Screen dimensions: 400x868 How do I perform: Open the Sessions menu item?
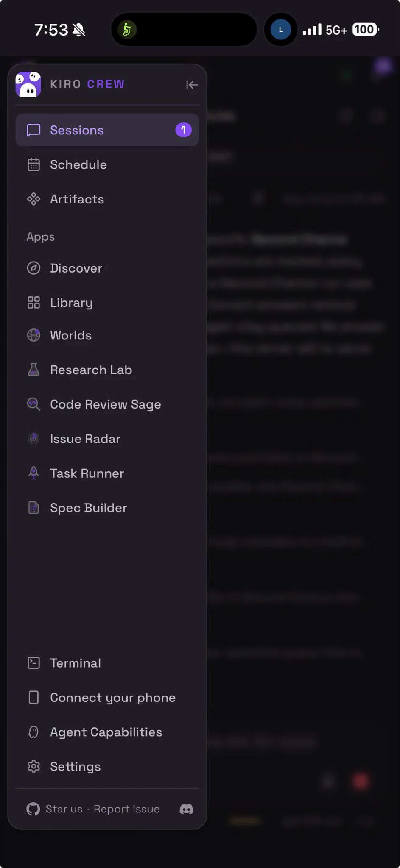(x=107, y=130)
